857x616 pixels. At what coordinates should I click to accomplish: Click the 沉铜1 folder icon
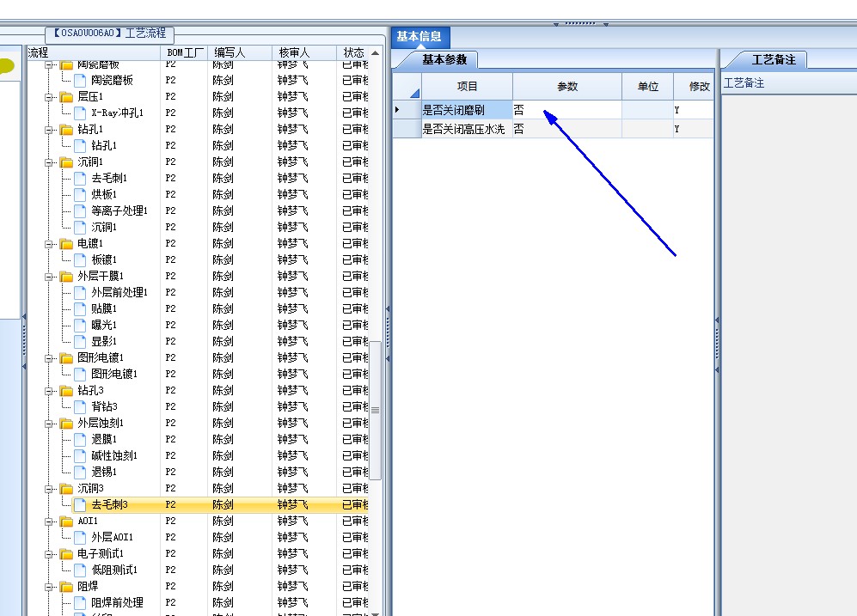click(x=66, y=162)
